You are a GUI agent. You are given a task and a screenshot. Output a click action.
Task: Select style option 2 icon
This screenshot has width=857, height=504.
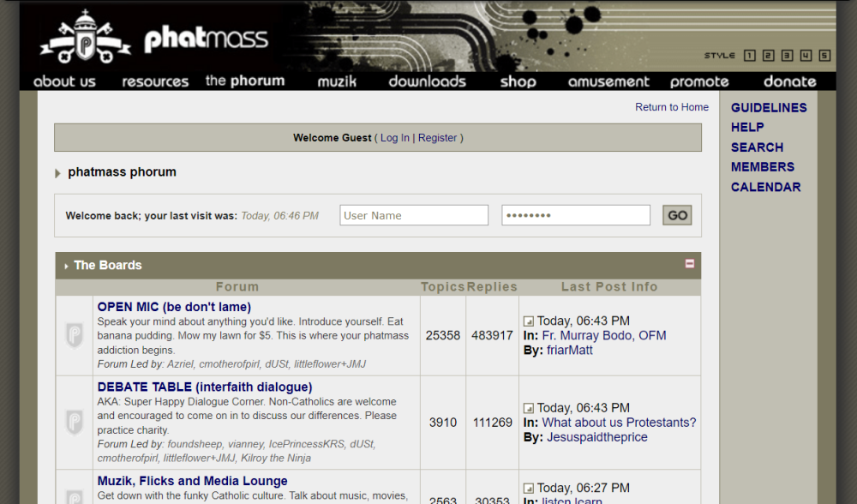(x=768, y=55)
